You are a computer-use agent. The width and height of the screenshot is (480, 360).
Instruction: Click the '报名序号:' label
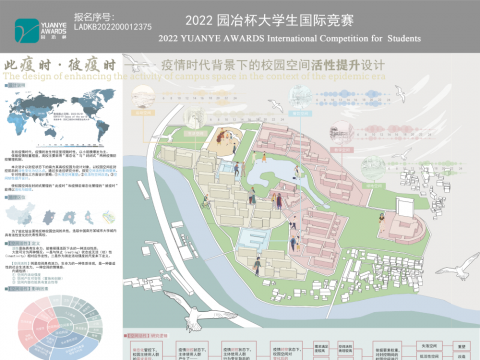94,17
